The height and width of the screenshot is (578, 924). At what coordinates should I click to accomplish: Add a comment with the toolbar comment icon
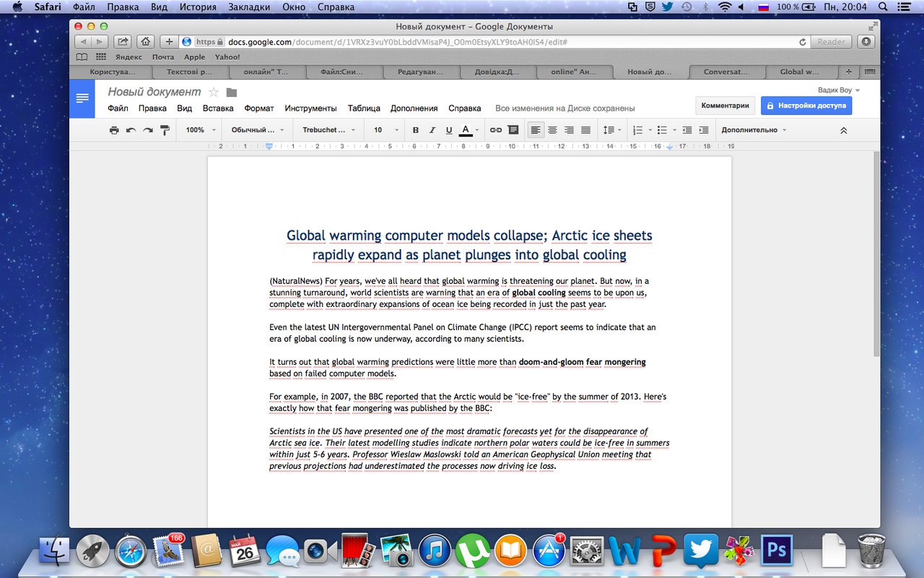(x=513, y=130)
